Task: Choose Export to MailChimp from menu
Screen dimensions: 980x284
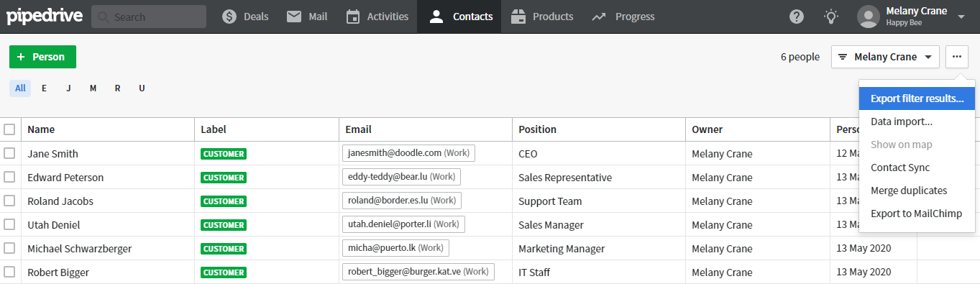Action: (x=917, y=214)
